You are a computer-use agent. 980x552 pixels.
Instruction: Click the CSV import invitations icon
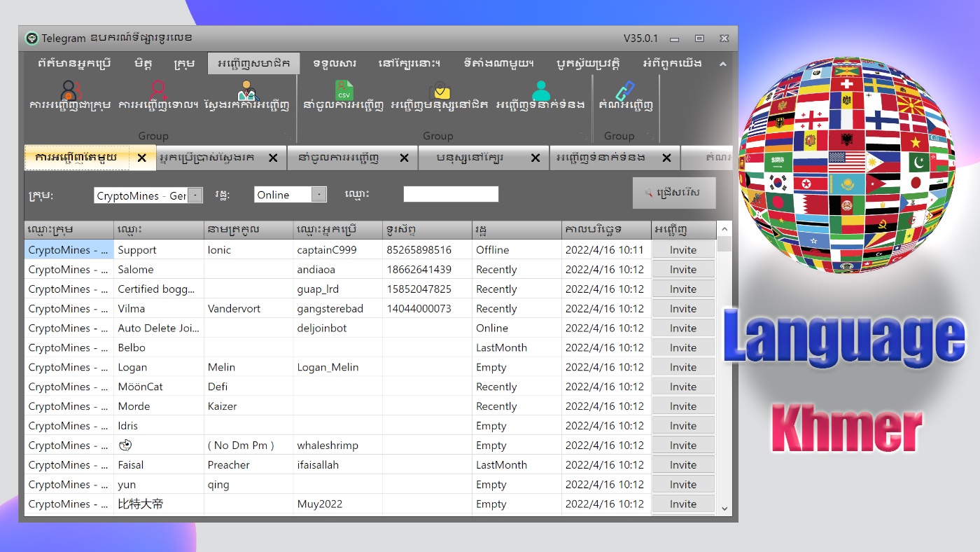344,91
